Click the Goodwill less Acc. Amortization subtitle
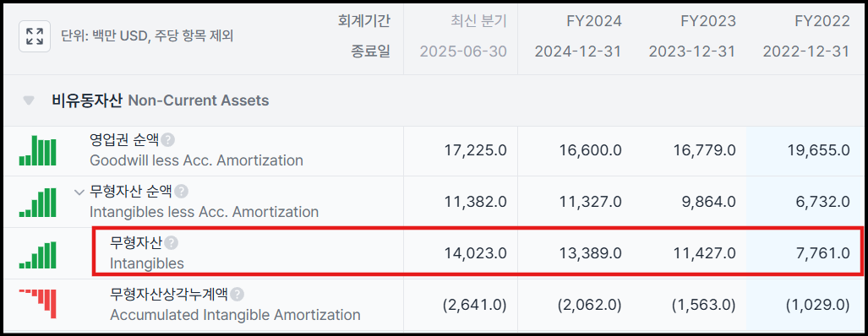 (x=197, y=160)
